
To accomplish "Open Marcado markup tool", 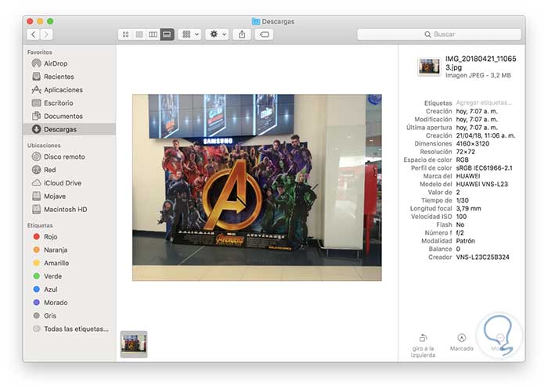I will [x=462, y=343].
